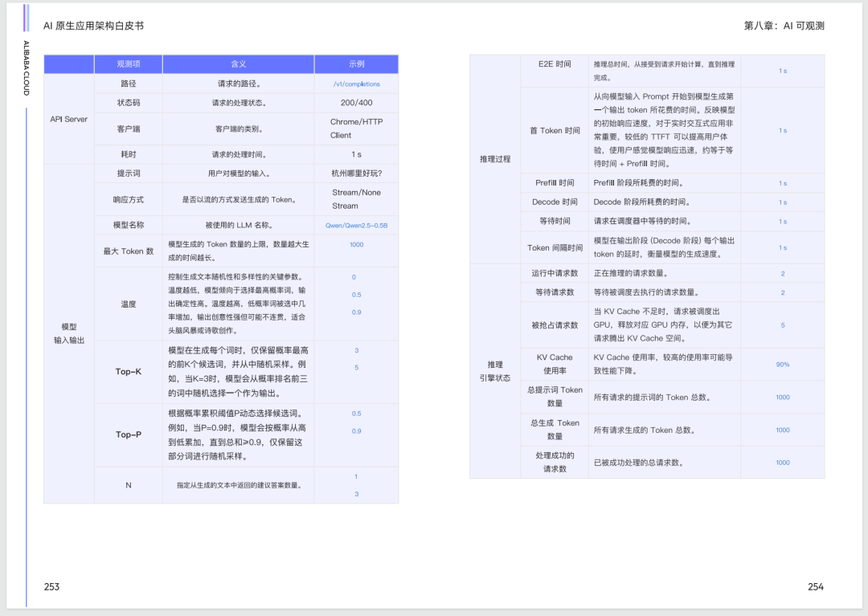Click the 'API Server' group cell
Screen dimensions: 868x616
pos(68,119)
